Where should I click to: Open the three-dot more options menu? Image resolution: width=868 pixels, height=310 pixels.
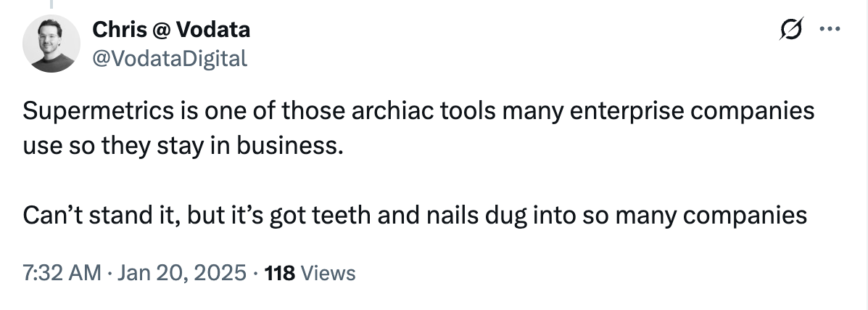(x=827, y=30)
